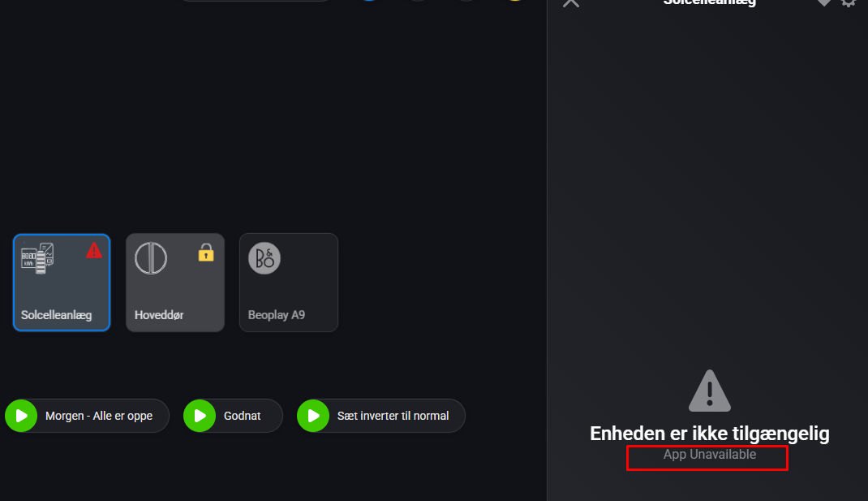Click the red warning icon on Solcelleanlæg tile
The image size is (868, 501).
pyautogui.click(x=94, y=250)
